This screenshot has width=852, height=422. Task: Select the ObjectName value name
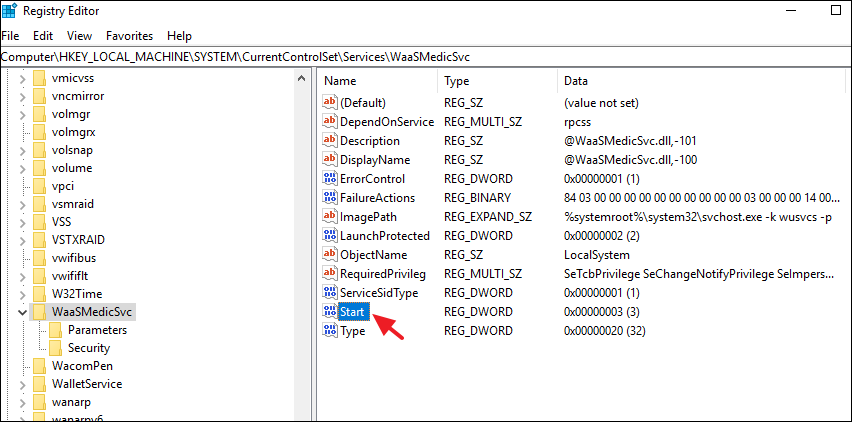[x=374, y=255]
